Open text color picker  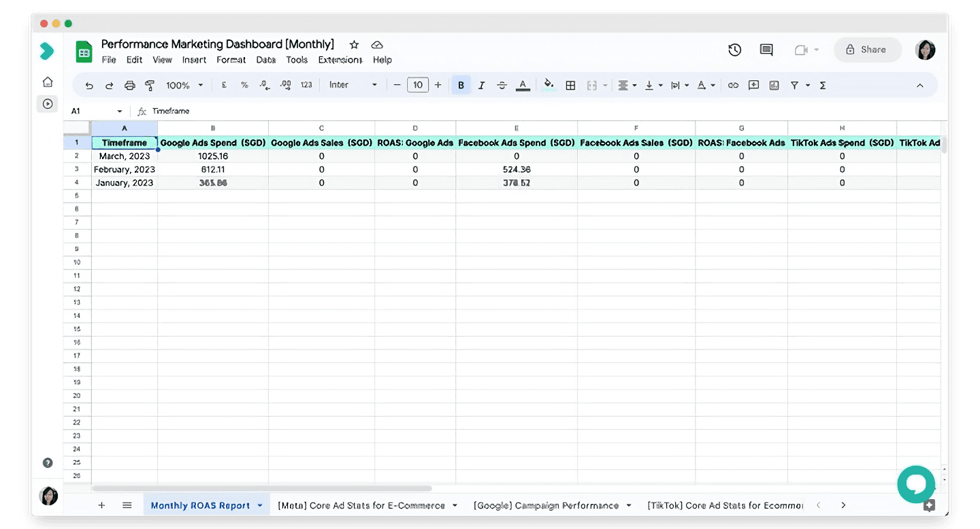(x=522, y=85)
